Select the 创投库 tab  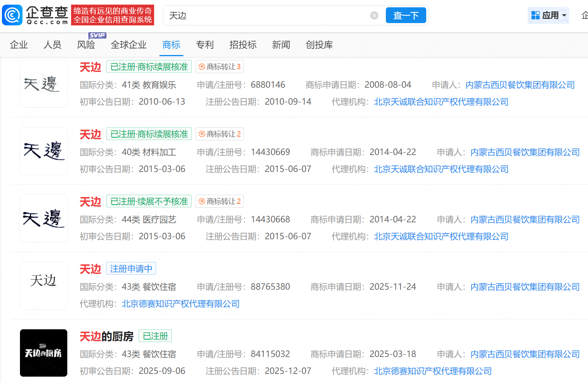319,45
